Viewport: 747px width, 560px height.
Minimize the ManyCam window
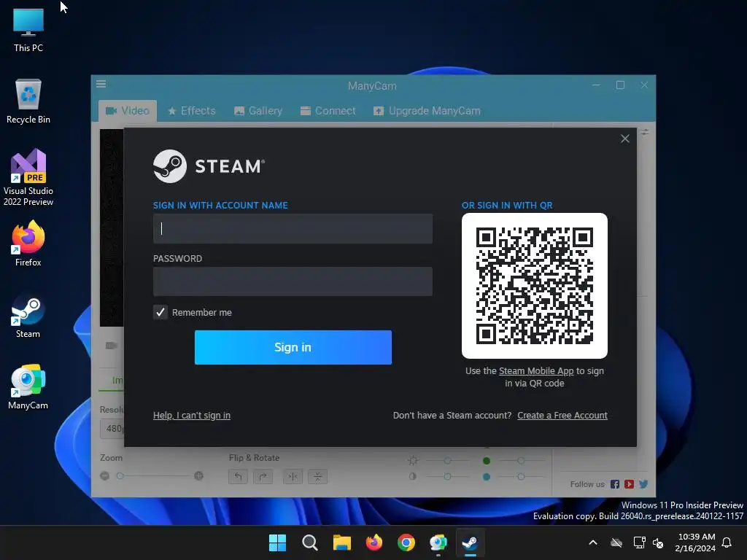[597, 85]
